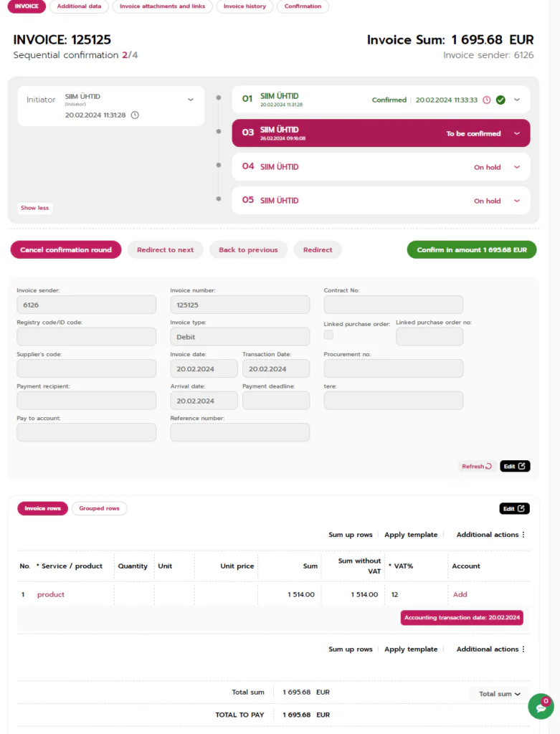Click Refresh in invoice details

click(477, 466)
